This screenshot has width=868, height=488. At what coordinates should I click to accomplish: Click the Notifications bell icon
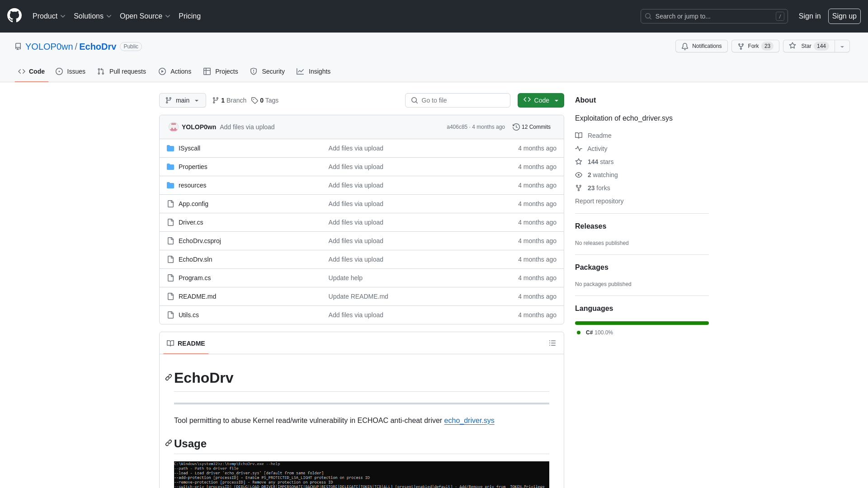685,47
